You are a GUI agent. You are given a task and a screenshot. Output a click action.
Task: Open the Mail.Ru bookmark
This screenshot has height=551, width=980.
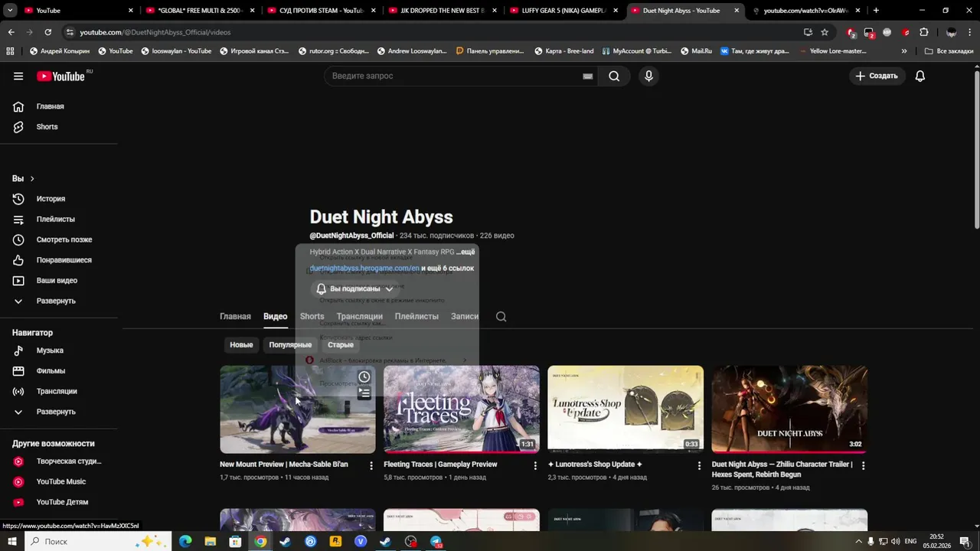696,51
